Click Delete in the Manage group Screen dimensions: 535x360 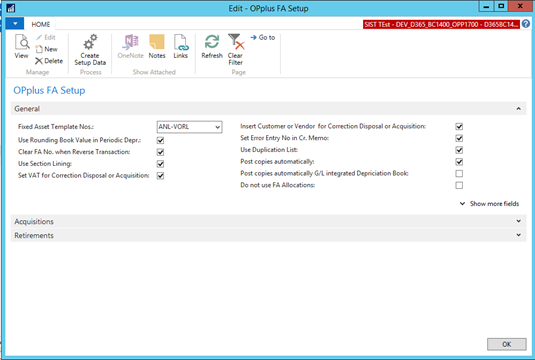click(x=49, y=61)
